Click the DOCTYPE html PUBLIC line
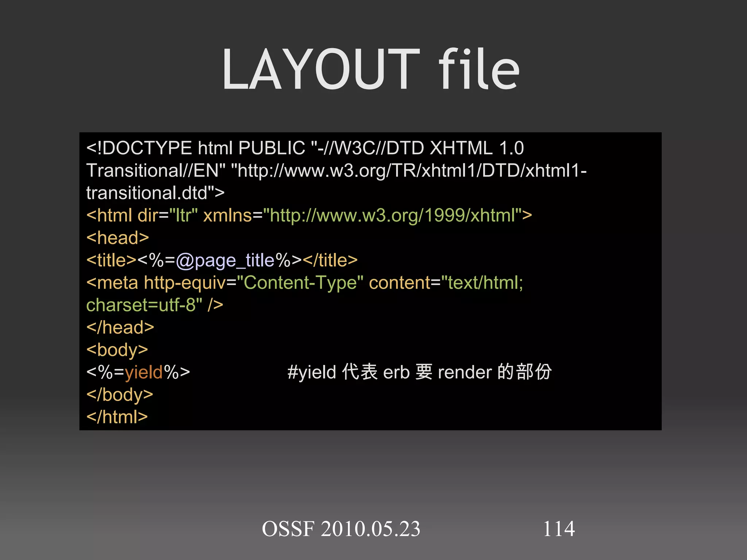This screenshot has height=560, width=747. click(305, 148)
